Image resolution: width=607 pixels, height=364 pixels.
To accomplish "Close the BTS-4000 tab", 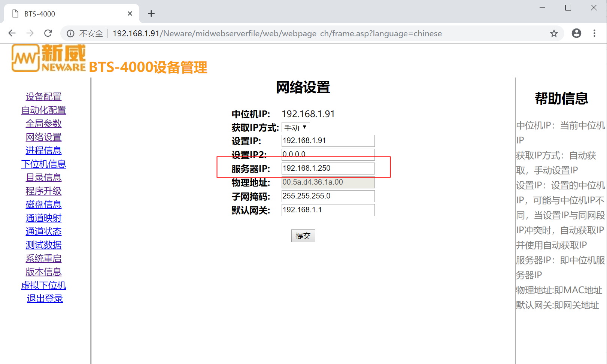I will [130, 14].
